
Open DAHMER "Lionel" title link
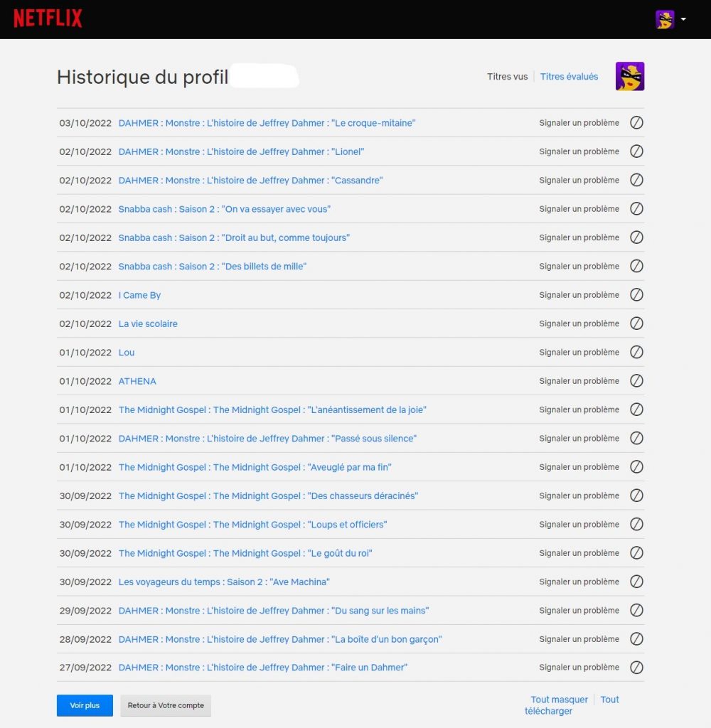click(x=241, y=152)
